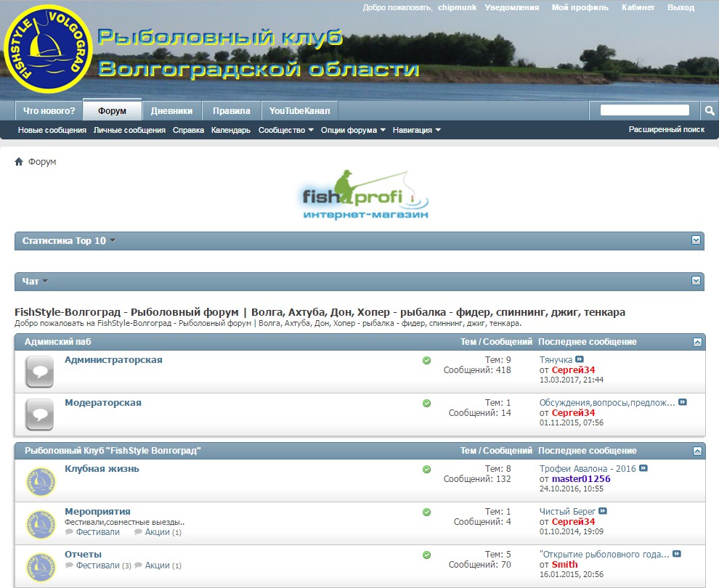This screenshot has height=588, width=719.
Task: Click the green status icon for Администраторская
Action: coord(426,360)
